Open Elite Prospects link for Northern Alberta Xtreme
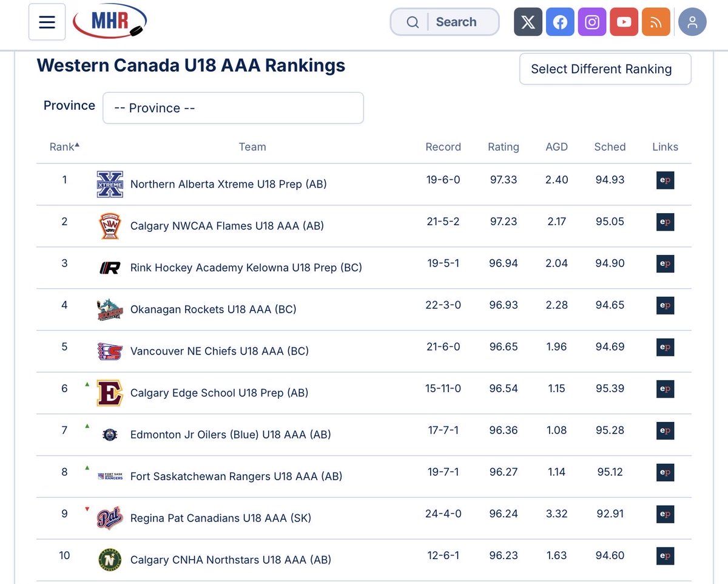 665,180
